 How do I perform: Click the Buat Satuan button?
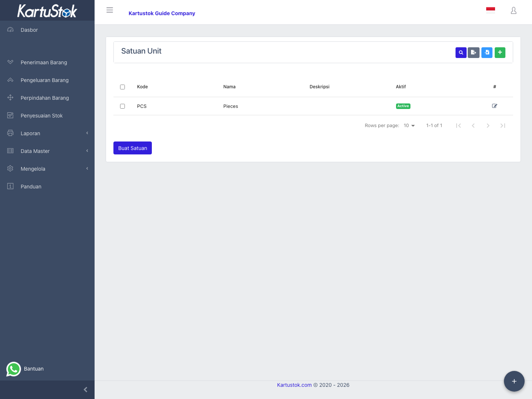point(133,148)
